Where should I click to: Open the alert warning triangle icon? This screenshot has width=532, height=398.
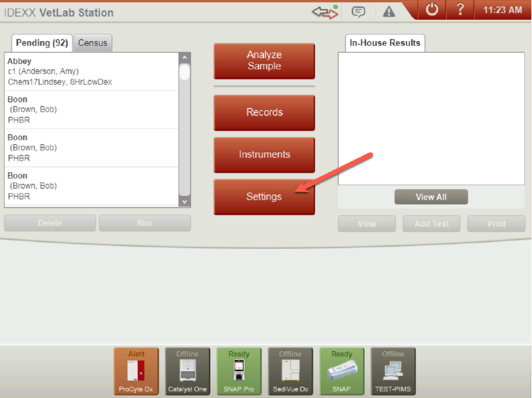tap(389, 12)
